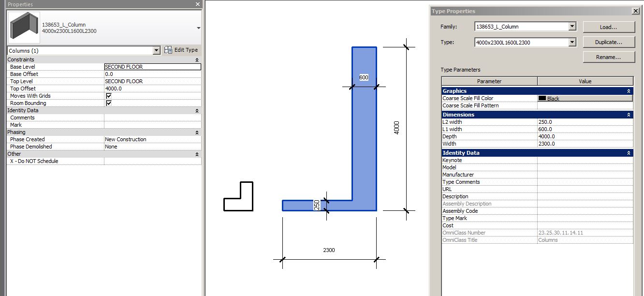Click the Top Level SECOND FLOOR value
Viewport: 644px width, 296px height.
(152, 81)
